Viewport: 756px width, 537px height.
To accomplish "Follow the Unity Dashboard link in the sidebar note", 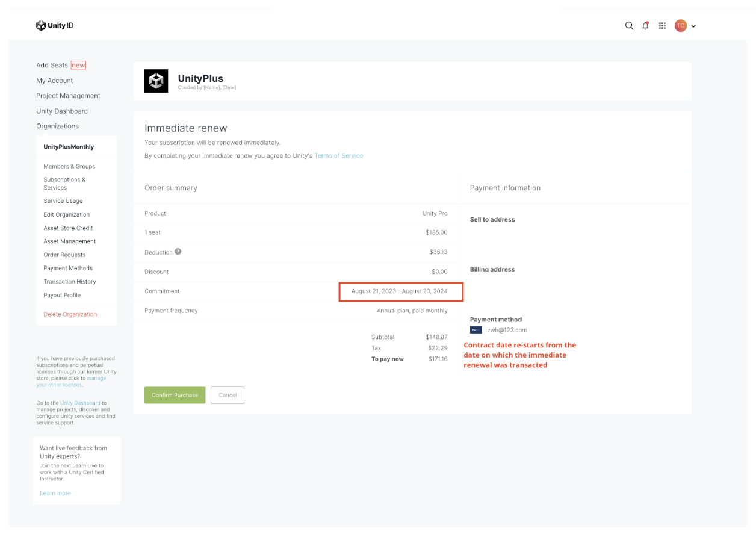I will tap(80, 403).
